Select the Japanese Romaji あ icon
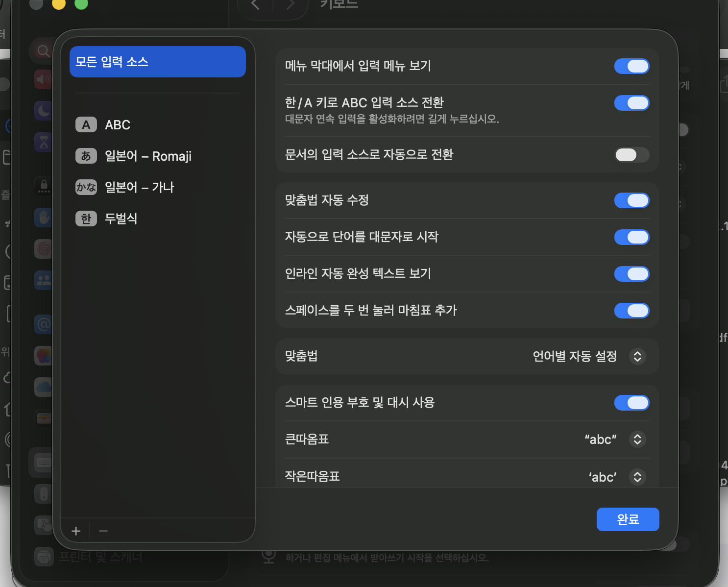Screen dimensions: 728x587 (86, 156)
